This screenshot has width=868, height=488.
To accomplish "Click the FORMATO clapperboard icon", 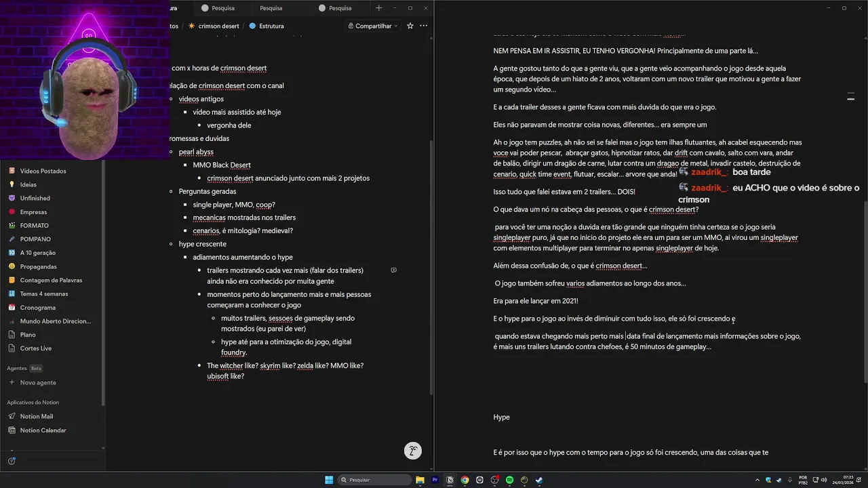I will [12, 225].
